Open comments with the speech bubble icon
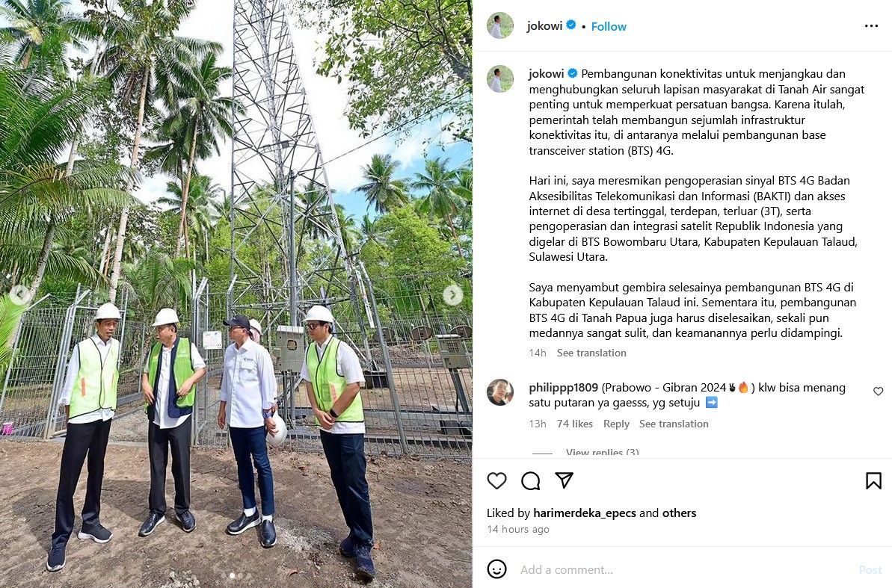The height and width of the screenshot is (588, 892). (530, 481)
